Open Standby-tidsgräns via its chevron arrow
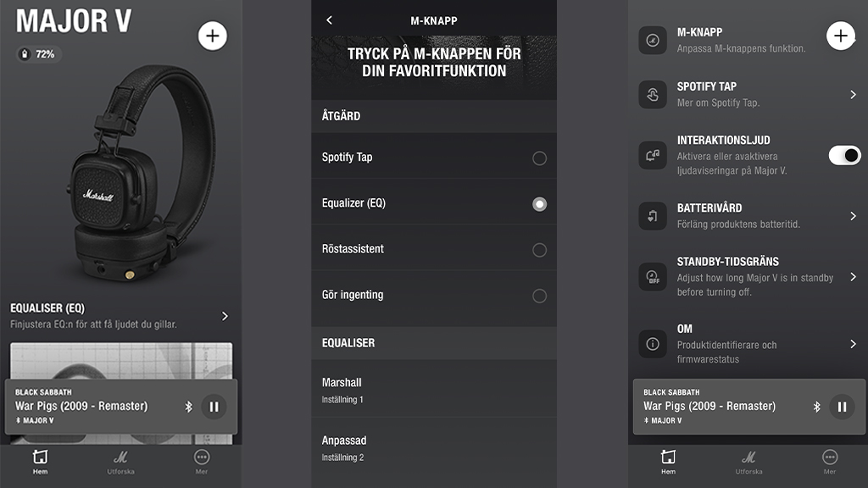Viewport: 868px width, 488px height. 853,277
